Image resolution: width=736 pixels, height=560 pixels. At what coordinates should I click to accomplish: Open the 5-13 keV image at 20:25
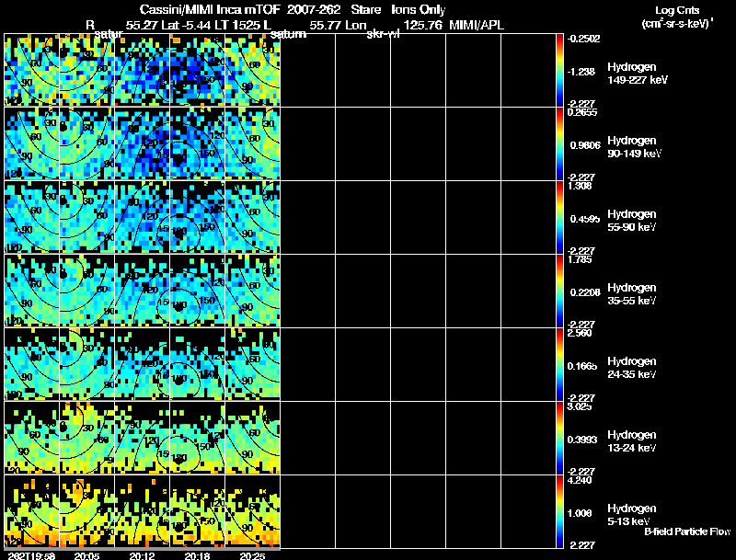(x=252, y=511)
